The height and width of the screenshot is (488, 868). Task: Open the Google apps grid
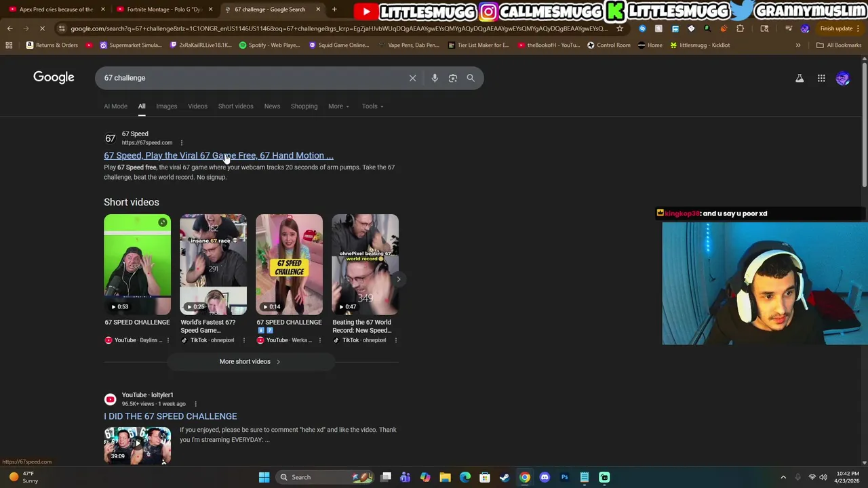[x=821, y=79]
